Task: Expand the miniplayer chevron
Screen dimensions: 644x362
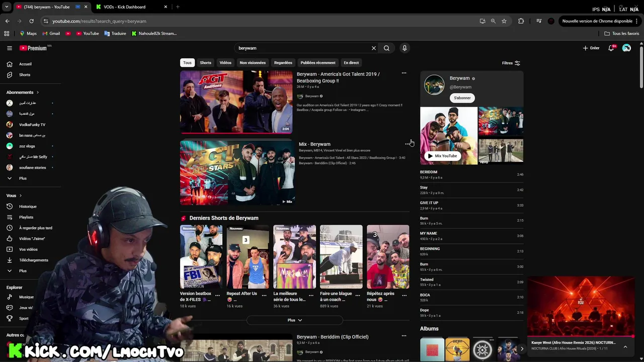Action: coord(625,347)
